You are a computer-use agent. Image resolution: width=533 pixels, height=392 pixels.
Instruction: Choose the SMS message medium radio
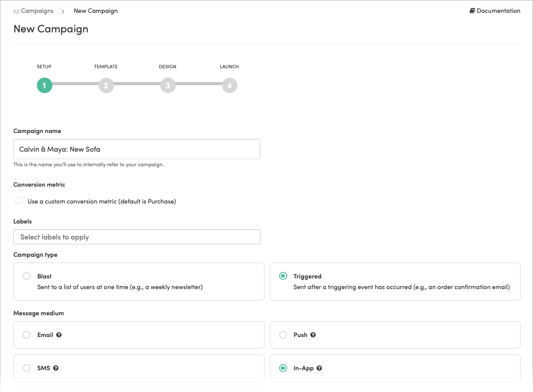27,368
